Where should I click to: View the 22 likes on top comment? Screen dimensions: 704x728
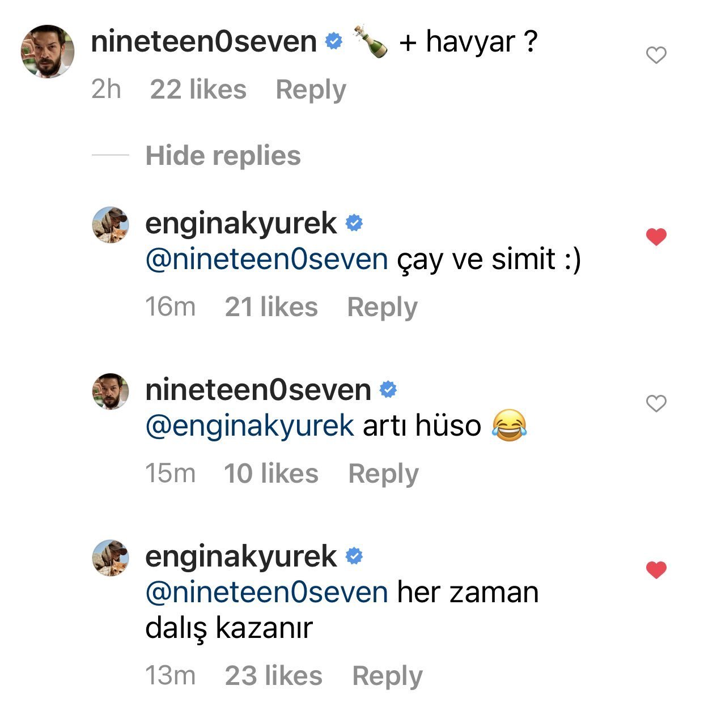198,90
